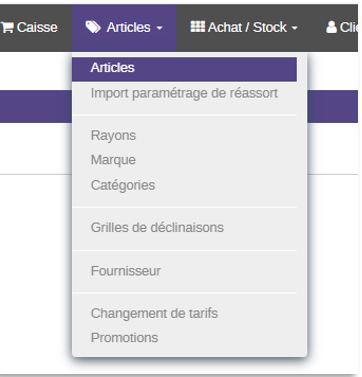The height and width of the screenshot is (377, 362).
Task: Open Grilles de déclinaisons
Action: point(184,228)
